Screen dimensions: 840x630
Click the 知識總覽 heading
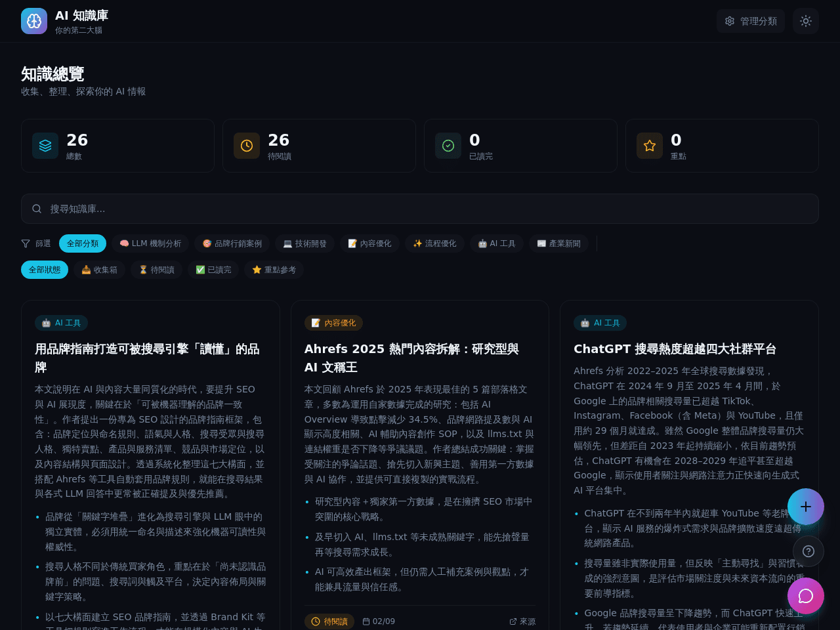(52, 74)
